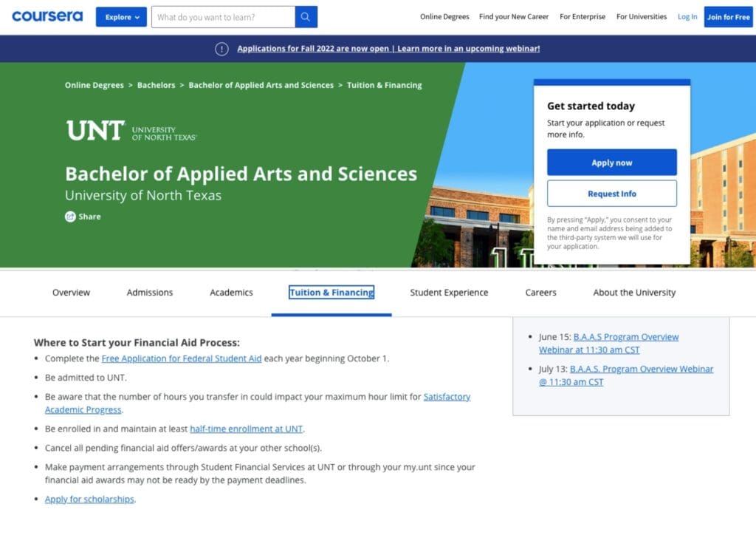Select the Careers tab
This screenshot has width=756, height=535.
[540, 293]
